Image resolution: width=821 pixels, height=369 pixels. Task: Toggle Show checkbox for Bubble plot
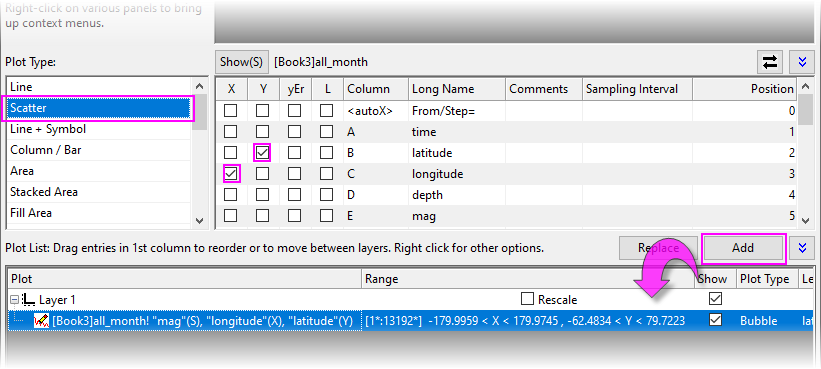point(715,320)
